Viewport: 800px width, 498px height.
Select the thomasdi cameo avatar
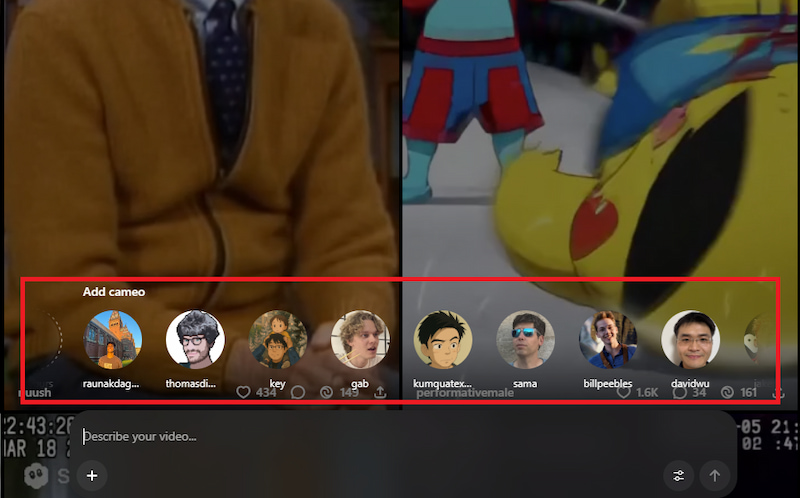click(x=195, y=339)
